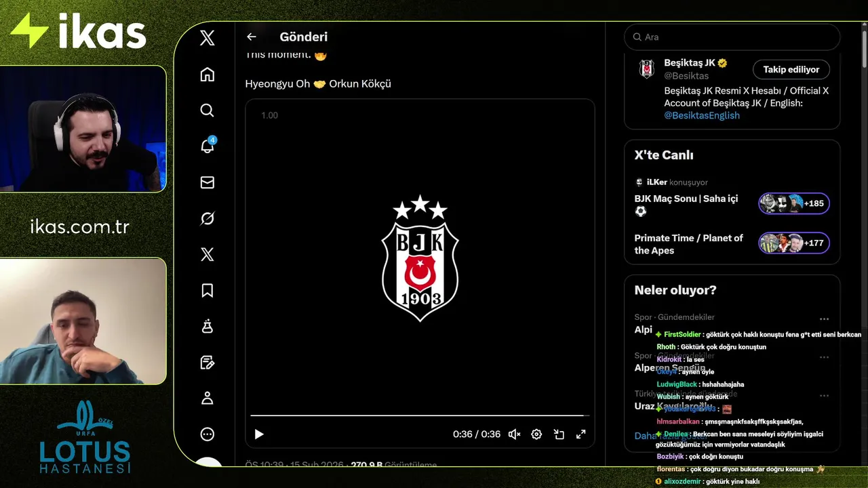Open Grok icon in sidebar
Viewport: 868px width, 488px height.
[x=208, y=218]
